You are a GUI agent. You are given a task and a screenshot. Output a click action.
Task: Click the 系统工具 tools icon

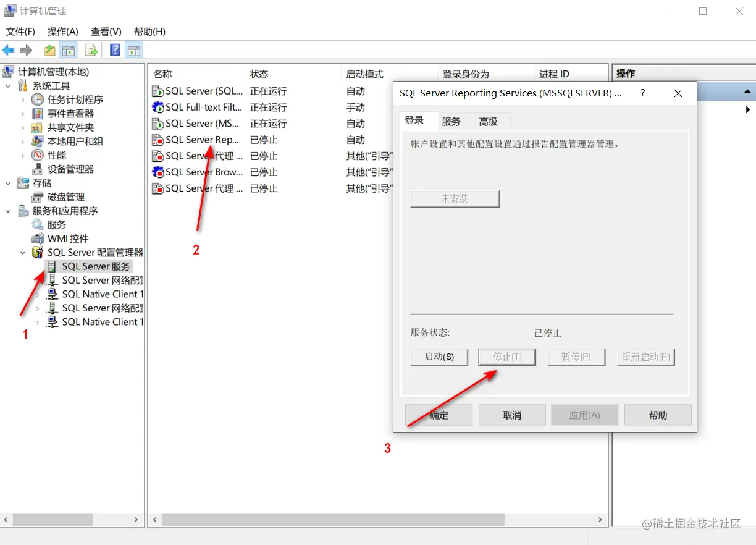coord(23,86)
